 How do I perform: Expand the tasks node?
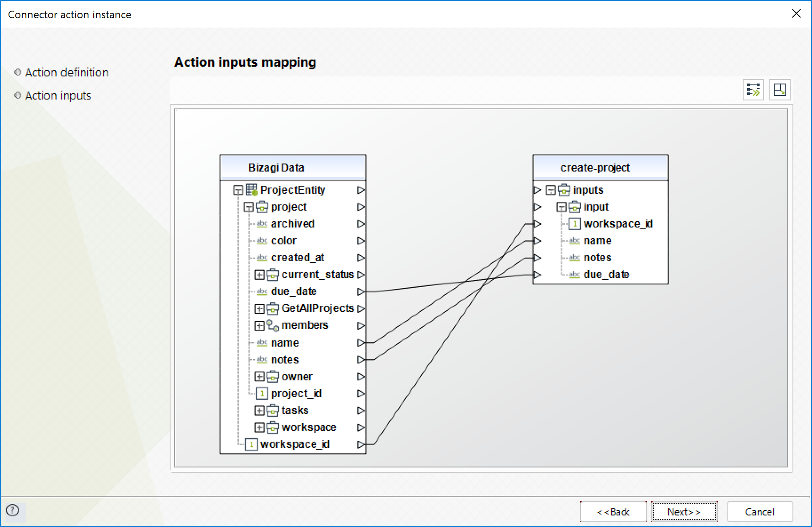click(x=260, y=411)
